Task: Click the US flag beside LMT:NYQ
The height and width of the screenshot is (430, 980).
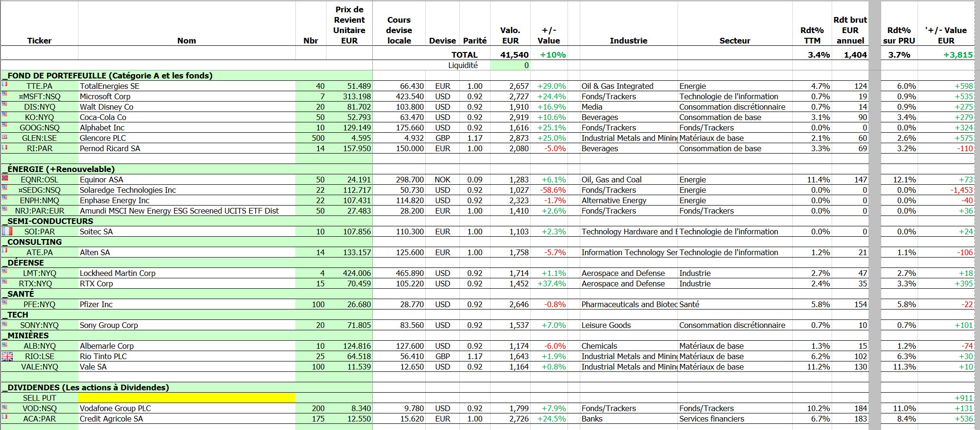Action: 5,271
